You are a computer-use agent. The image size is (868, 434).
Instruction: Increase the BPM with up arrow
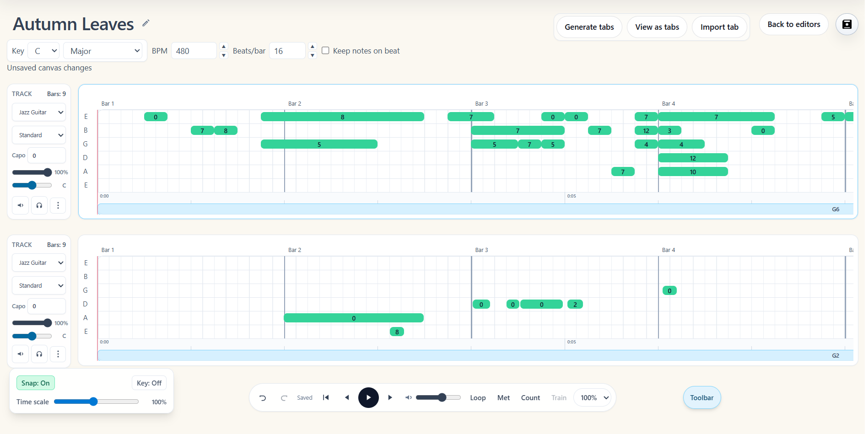pyautogui.click(x=224, y=46)
